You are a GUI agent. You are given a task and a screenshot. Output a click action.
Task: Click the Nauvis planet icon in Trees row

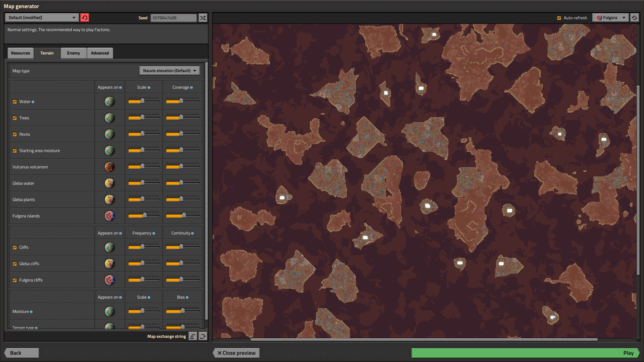(x=109, y=118)
